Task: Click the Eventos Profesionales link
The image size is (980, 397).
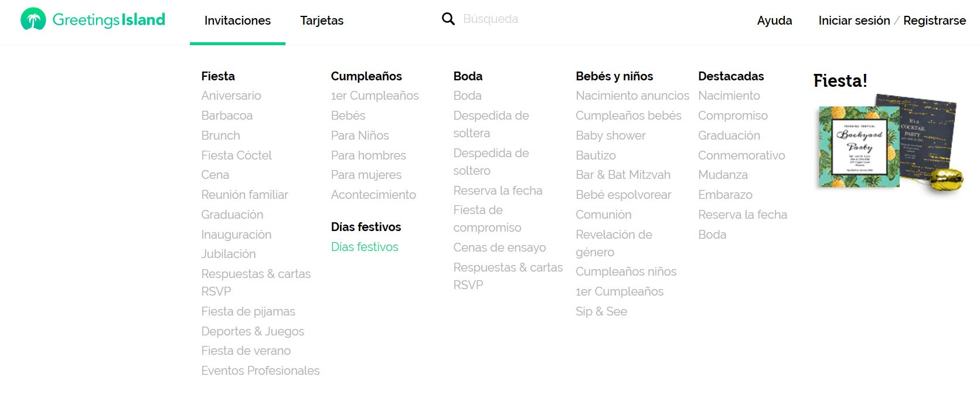Action: click(x=260, y=371)
